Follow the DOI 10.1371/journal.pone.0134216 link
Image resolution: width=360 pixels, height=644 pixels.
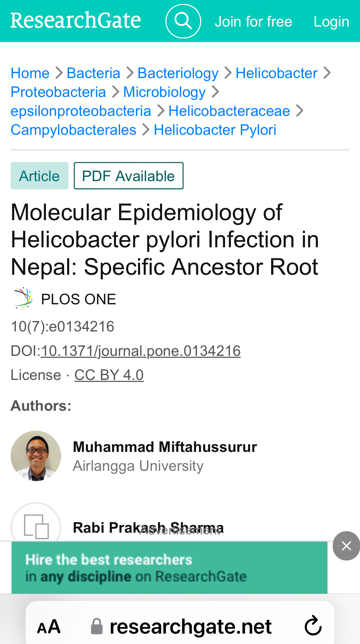[141, 351]
